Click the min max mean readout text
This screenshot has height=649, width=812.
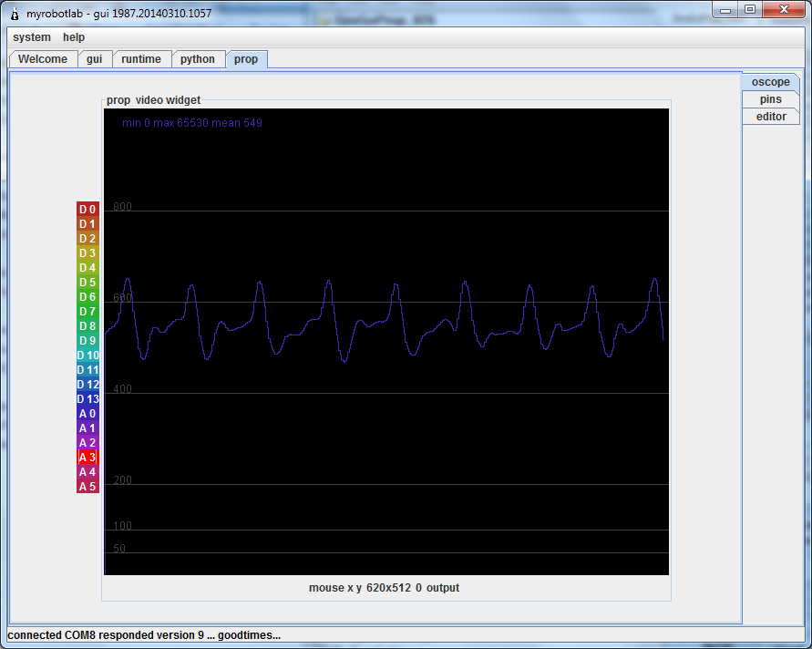coord(192,123)
